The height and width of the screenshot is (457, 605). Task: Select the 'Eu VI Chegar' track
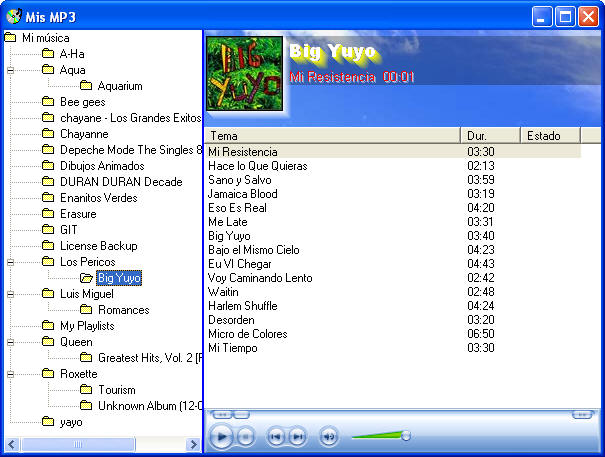click(x=240, y=264)
